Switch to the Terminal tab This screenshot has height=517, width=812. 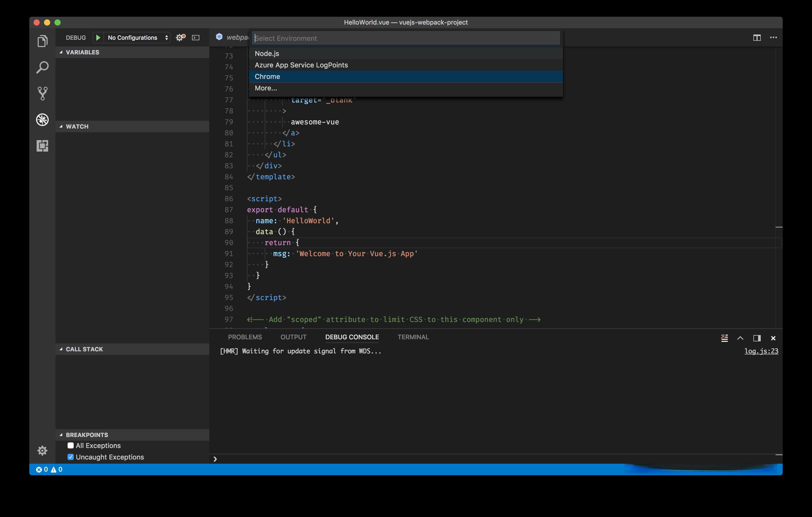413,337
